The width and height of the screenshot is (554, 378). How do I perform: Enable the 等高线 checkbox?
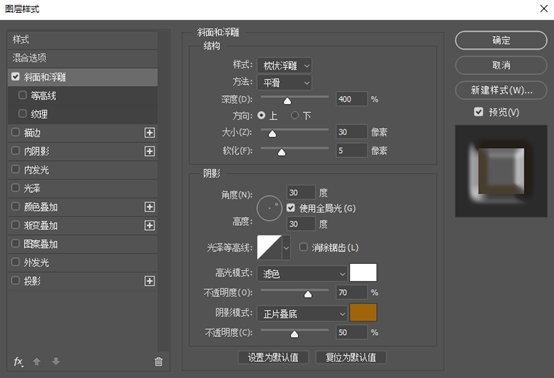[x=22, y=95]
